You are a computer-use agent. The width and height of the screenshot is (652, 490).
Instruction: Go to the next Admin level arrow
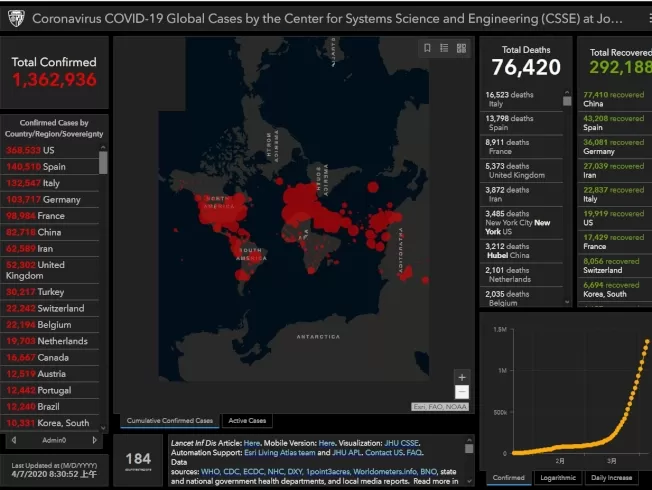(x=94, y=440)
